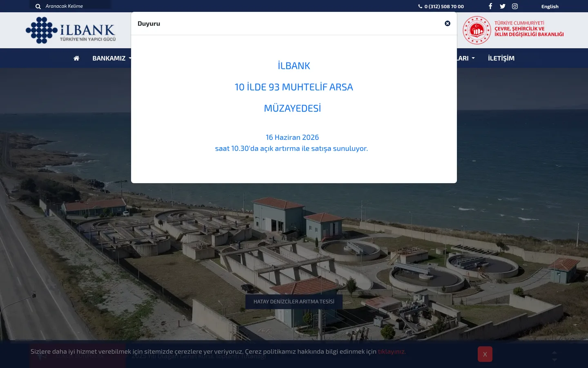The image size is (588, 368).
Task: Open the BANKAMIZ menu
Action: click(112, 58)
